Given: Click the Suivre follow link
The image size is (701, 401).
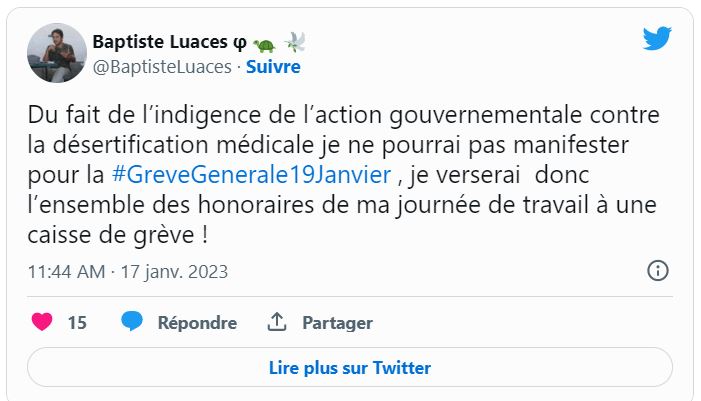Looking at the screenshot, I should 273,67.
